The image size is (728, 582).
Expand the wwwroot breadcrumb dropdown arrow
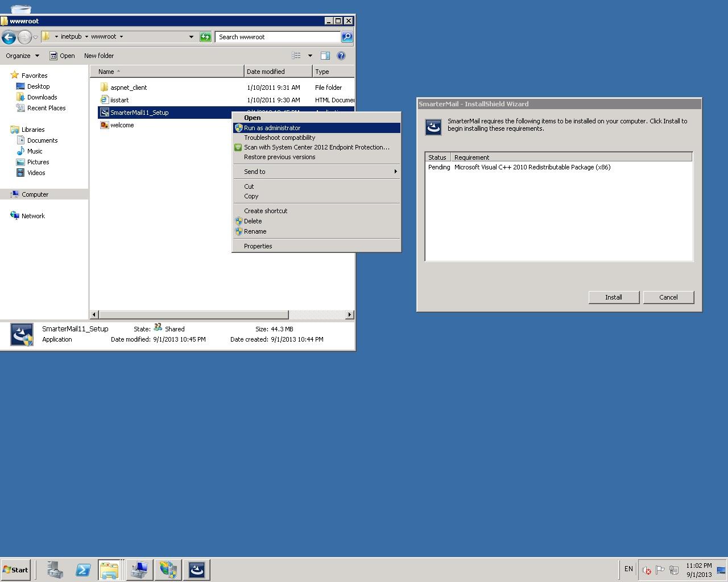pos(121,37)
